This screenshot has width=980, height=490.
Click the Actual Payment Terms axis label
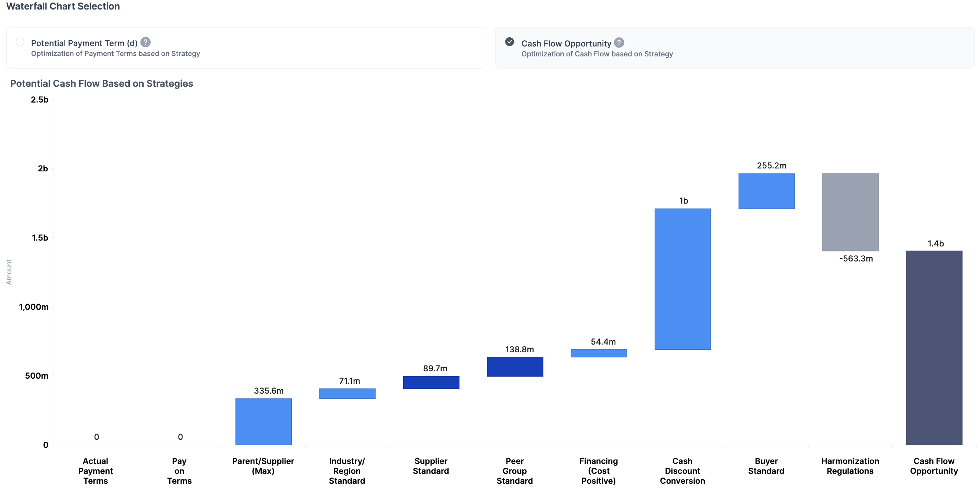[96, 471]
